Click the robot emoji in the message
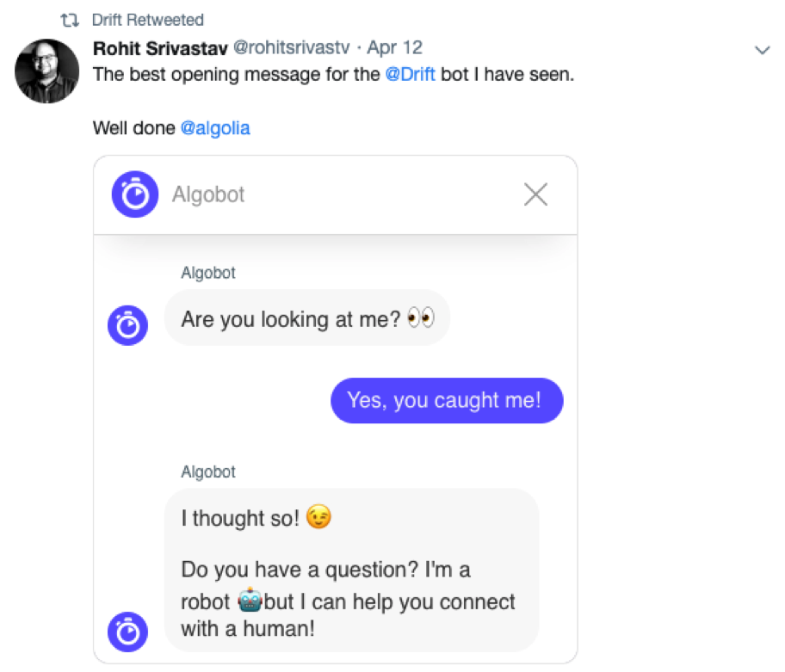 249,601
